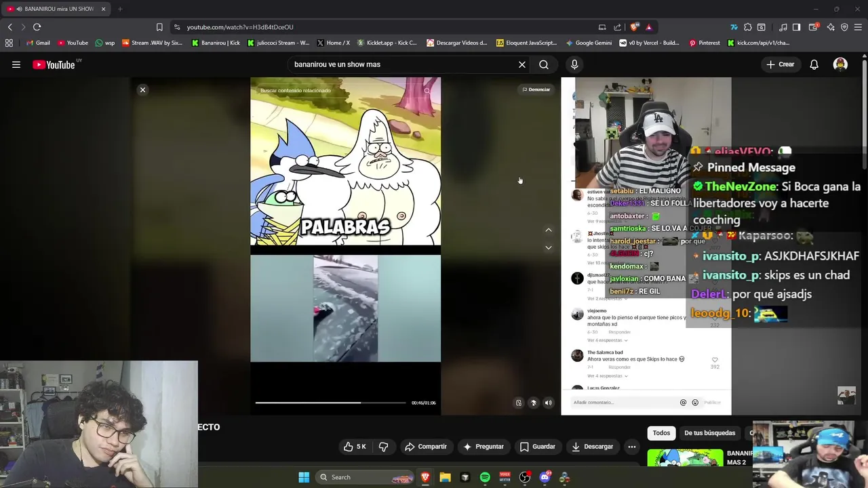Click the Crear button
The image size is (868, 488).
pos(780,64)
